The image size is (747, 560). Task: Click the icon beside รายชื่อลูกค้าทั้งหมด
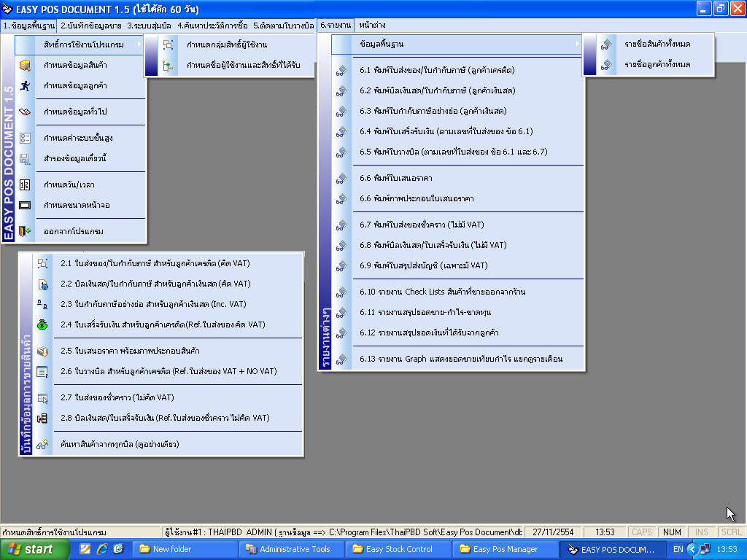[x=606, y=65]
